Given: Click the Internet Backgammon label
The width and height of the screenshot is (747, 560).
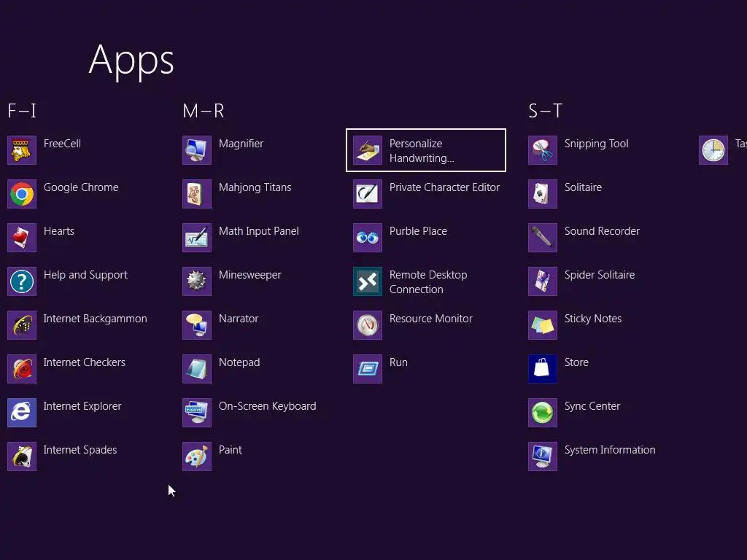Looking at the screenshot, I should pos(96,319).
